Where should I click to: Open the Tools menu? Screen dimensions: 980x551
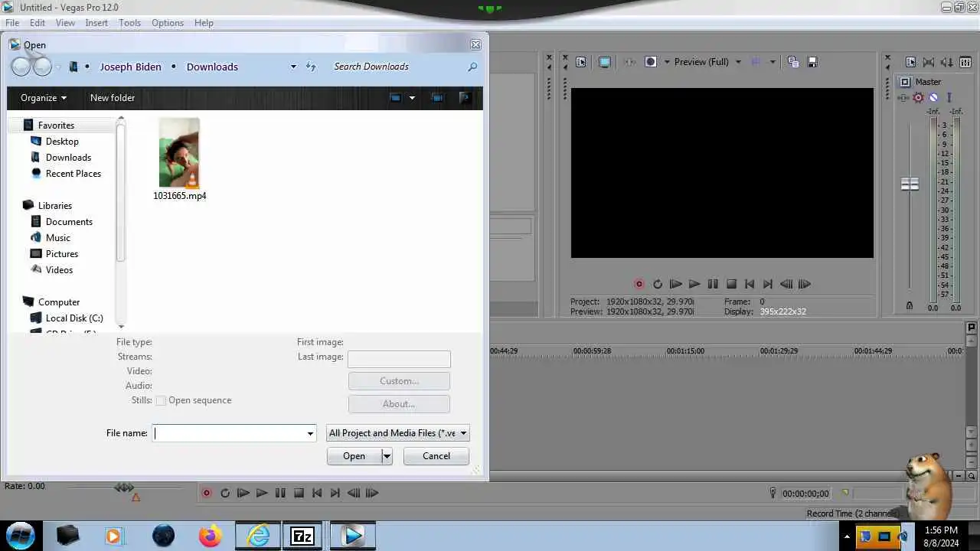click(129, 23)
